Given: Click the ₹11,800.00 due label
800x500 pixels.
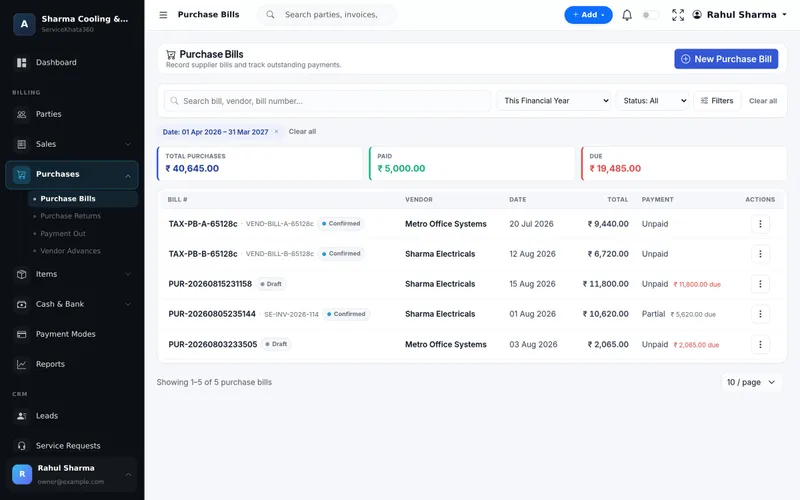Looking at the screenshot, I should pyautogui.click(x=697, y=285).
